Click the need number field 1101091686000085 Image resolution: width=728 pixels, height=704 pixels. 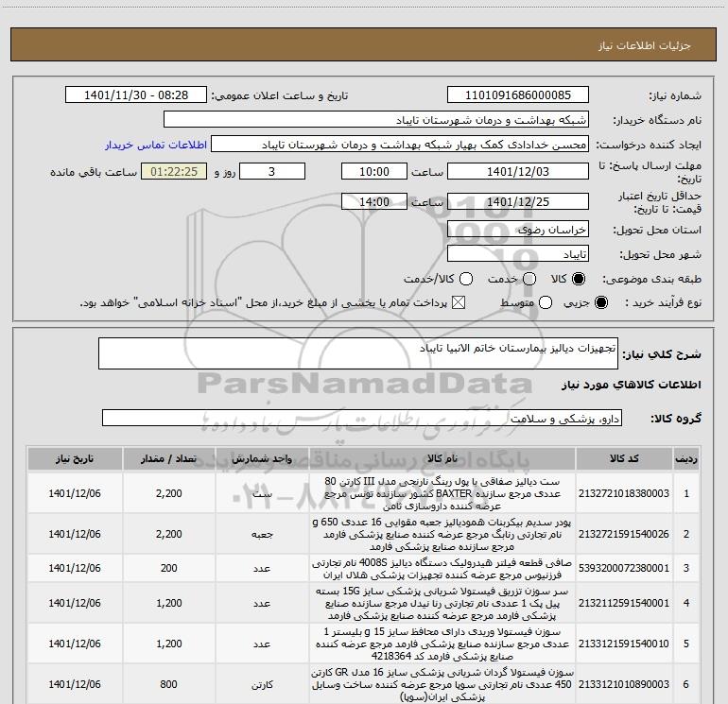[x=518, y=95]
